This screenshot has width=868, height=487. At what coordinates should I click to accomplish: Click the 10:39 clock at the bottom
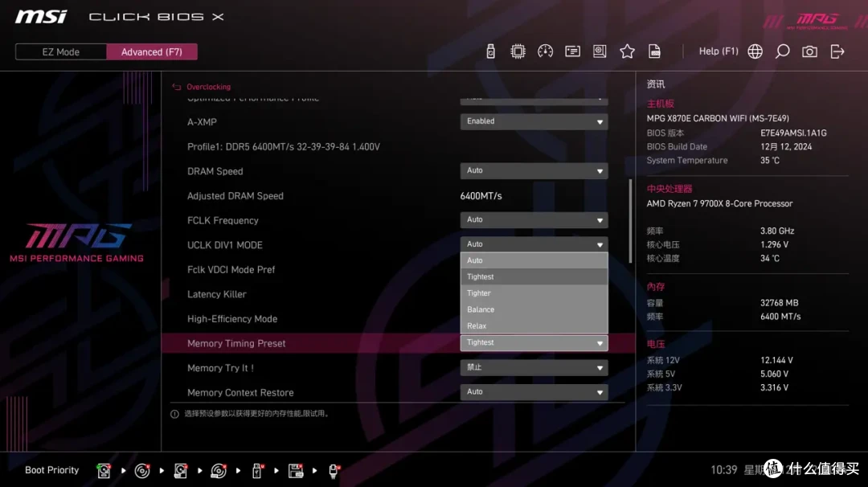click(x=723, y=470)
